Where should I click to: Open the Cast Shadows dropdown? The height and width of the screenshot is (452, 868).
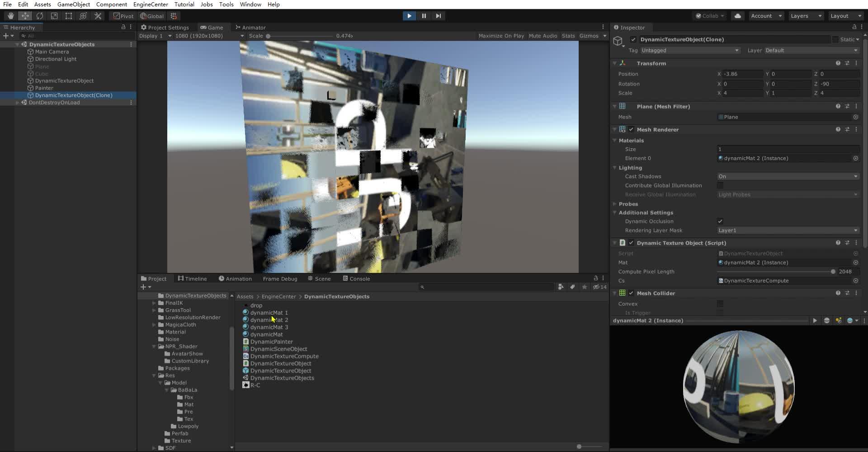pyautogui.click(x=788, y=176)
